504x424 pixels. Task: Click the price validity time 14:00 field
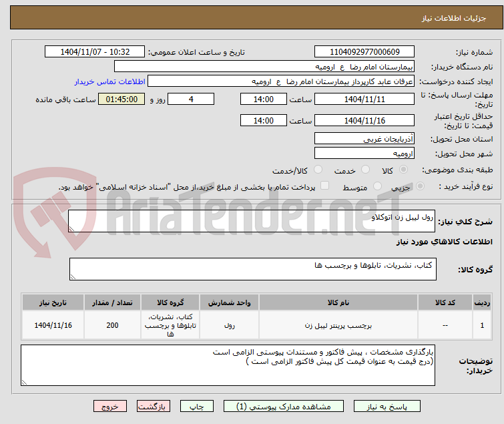[263, 120]
